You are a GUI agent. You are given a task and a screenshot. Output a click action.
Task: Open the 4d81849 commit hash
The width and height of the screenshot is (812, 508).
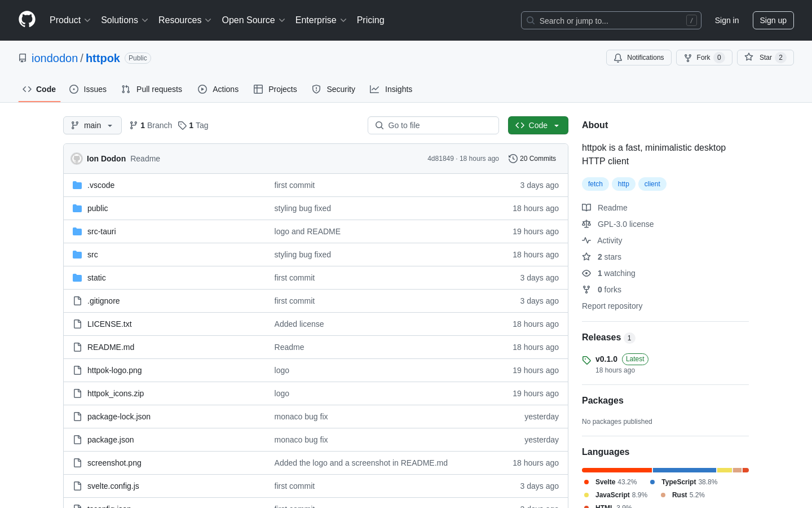[440, 159]
